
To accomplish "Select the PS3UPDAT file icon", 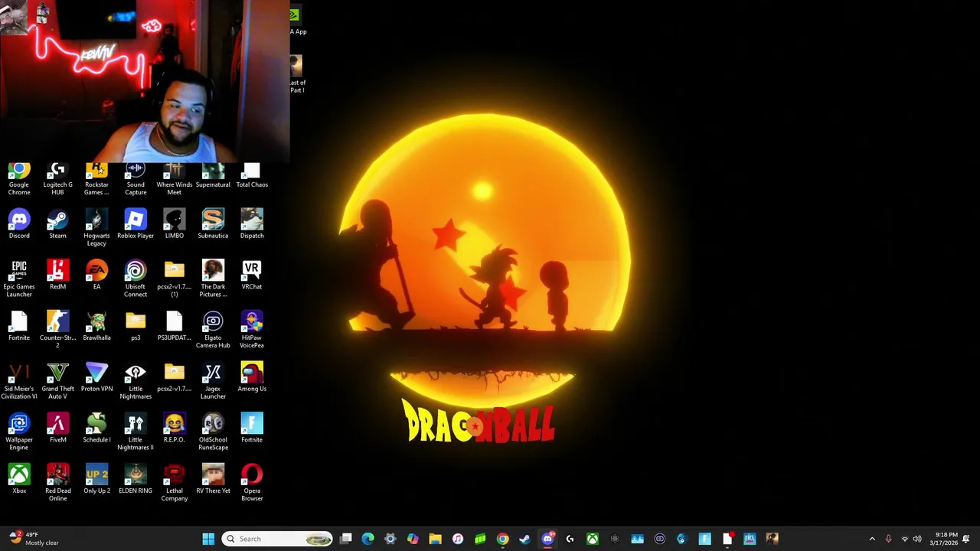I will tap(175, 326).
